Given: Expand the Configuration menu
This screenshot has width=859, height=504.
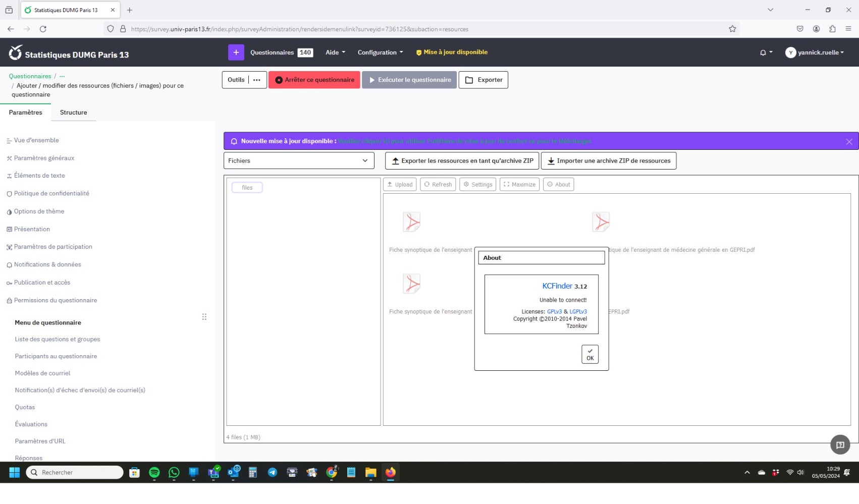Looking at the screenshot, I should pos(380,52).
